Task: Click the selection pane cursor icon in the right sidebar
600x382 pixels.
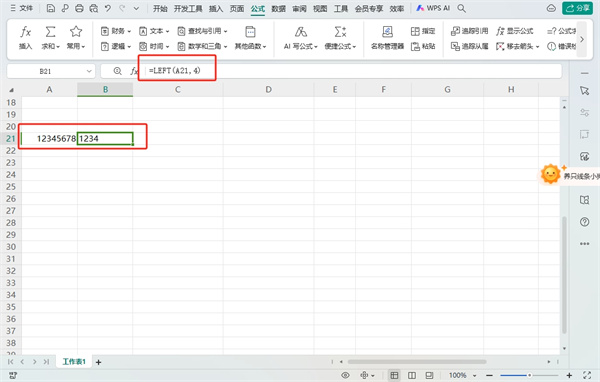Action: tap(584, 90)
